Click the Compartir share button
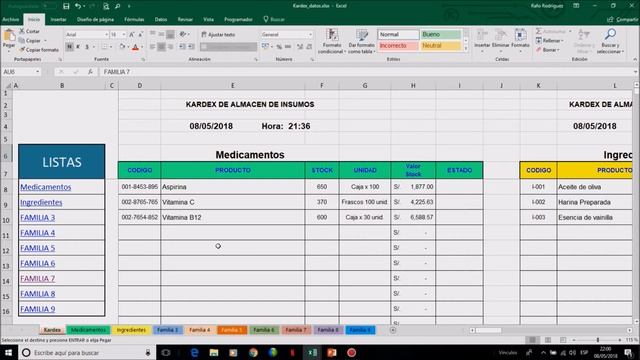This screenshot has height=360, width=640. coord(622,19)
